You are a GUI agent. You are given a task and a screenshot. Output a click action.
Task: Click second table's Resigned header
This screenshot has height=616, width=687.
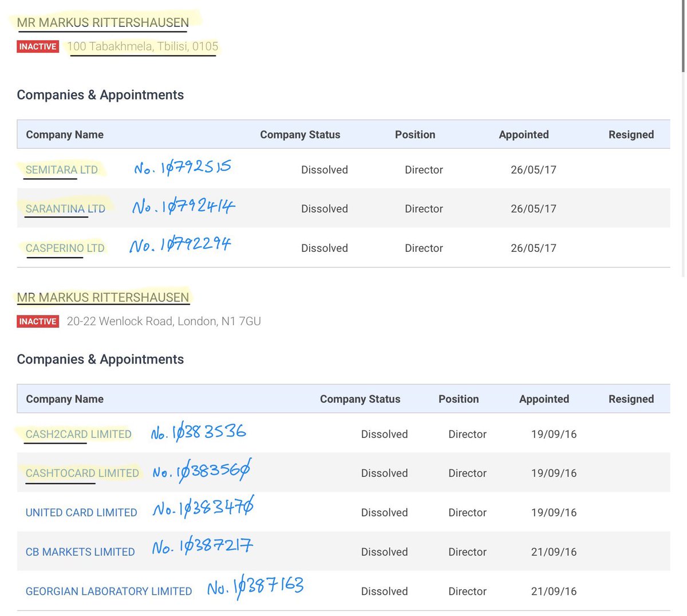pyautogui.click(x=631, y=399)
